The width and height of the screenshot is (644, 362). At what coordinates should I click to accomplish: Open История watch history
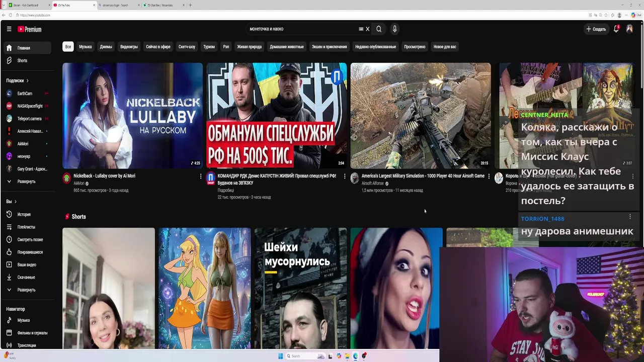pos(28,215)
